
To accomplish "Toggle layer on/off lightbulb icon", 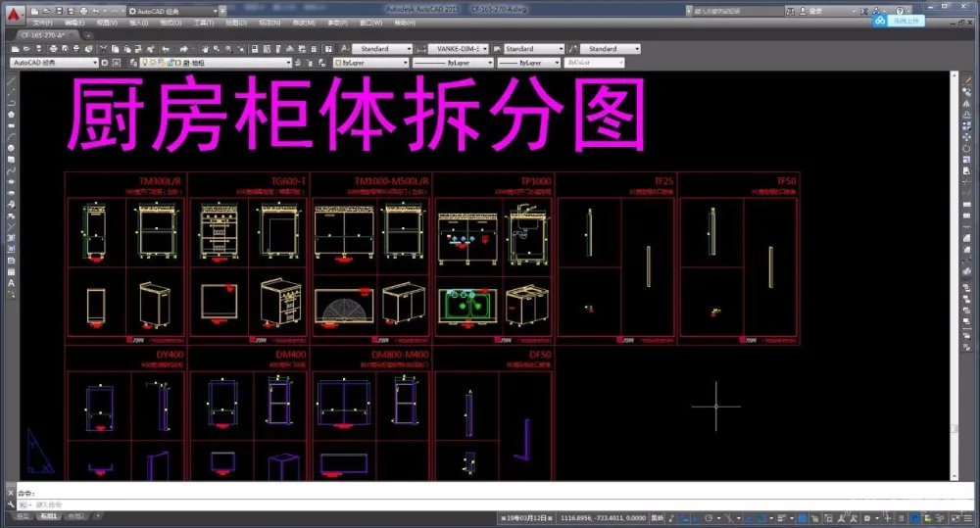I will tap(145, 63).
